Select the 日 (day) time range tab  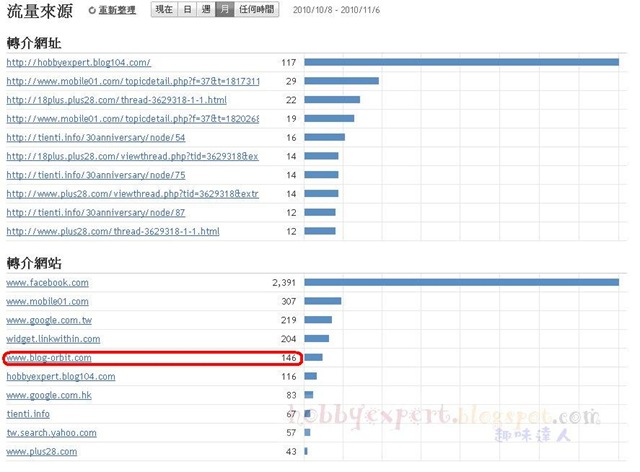coord(187,9)
